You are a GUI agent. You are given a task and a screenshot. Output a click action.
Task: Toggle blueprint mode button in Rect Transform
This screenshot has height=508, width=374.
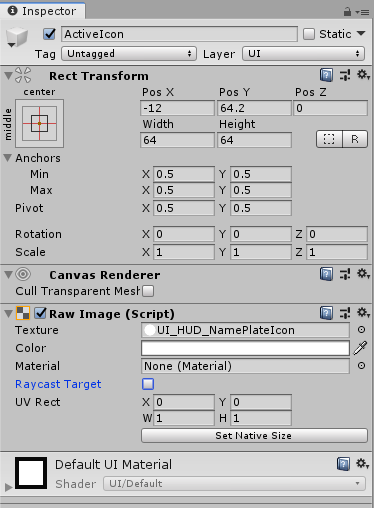tap(329, 139)
